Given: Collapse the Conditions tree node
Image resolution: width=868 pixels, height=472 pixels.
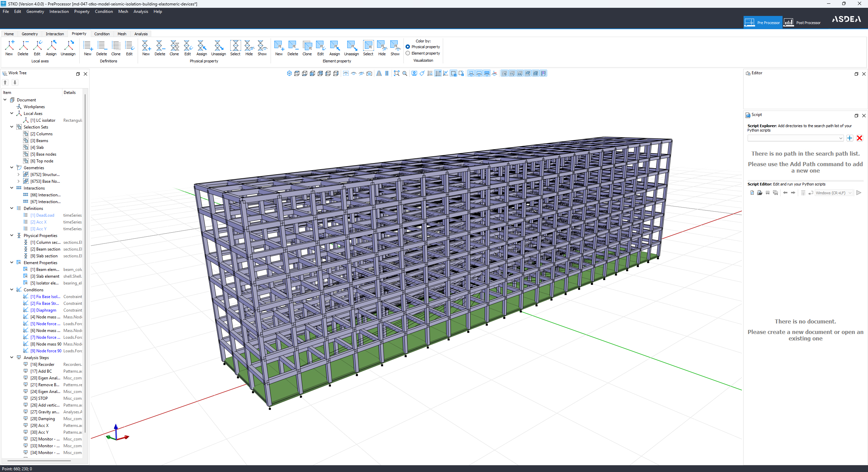Looking at the screenshot, I should point(12,290).
